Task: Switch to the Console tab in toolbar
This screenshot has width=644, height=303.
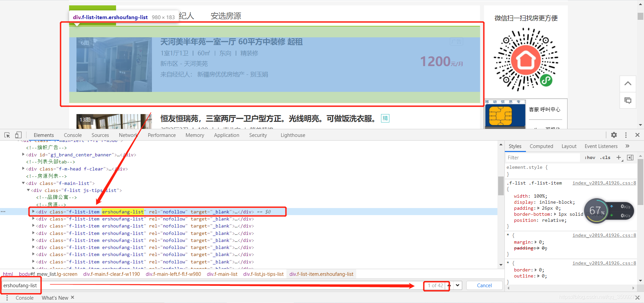Action: pos(73,135)
